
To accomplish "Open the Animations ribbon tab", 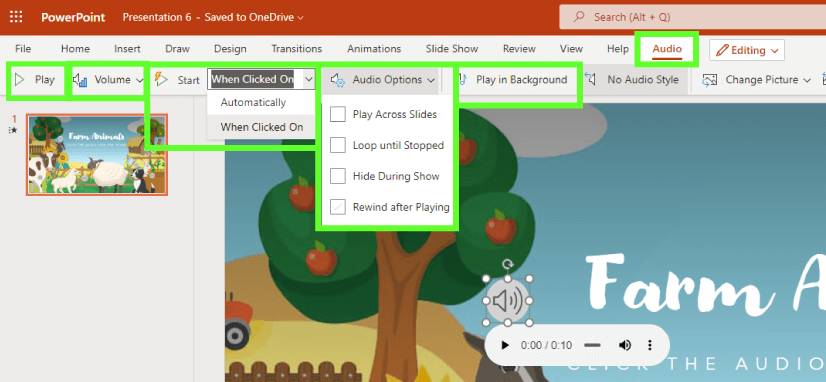I will pos(374,49).
